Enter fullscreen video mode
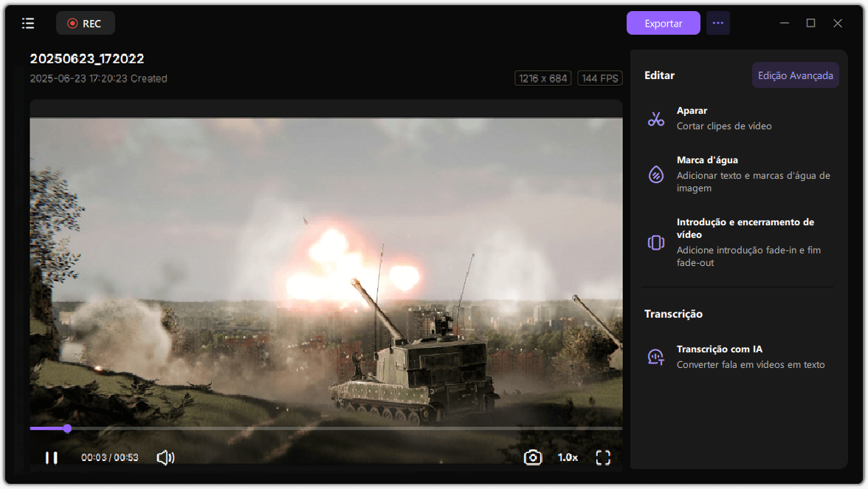This screenshot has width=868, height=489. click(x=603, y=458)
